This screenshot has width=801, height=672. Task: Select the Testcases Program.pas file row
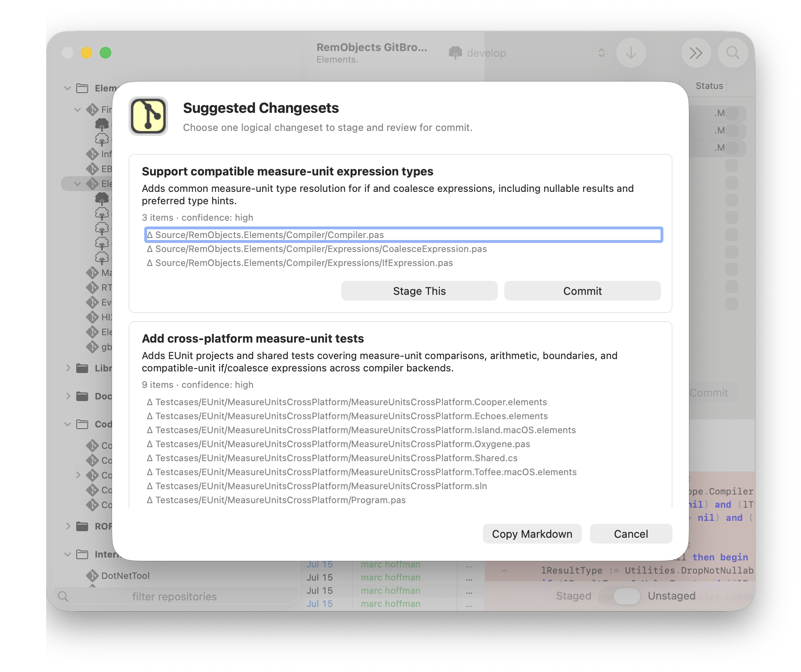(403, 500)
